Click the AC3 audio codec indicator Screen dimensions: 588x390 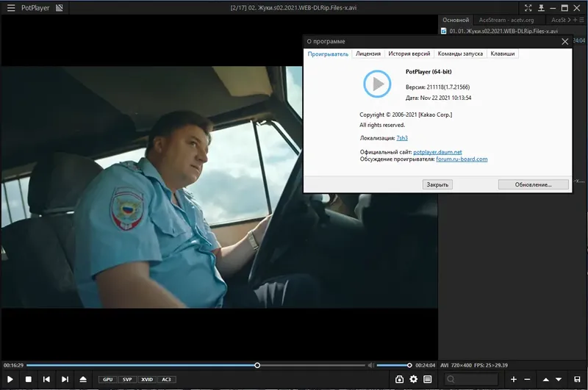point(166,380)
